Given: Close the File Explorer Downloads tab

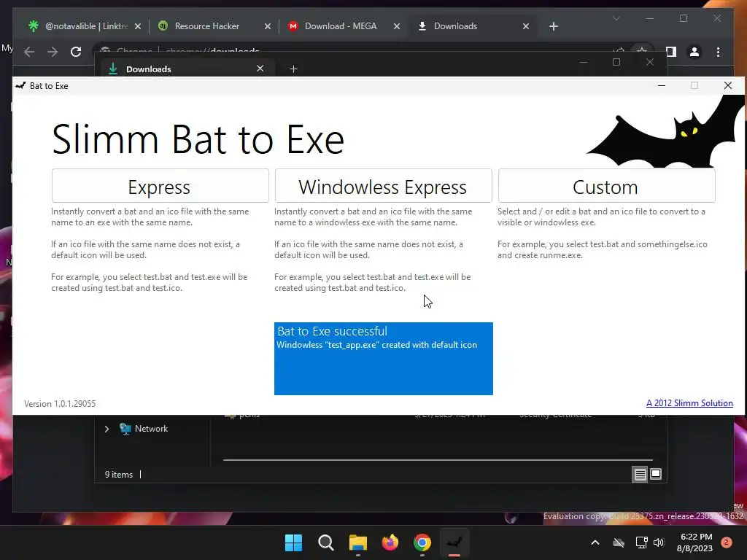Looking at the screenshot, I should (x=260, y=69).
